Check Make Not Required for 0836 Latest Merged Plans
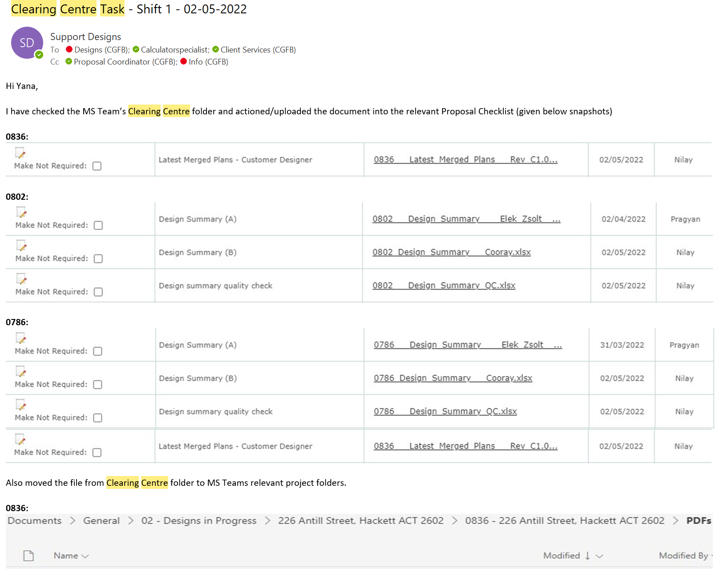The width and height of the screenshot is (728, 569). point(97,166)
